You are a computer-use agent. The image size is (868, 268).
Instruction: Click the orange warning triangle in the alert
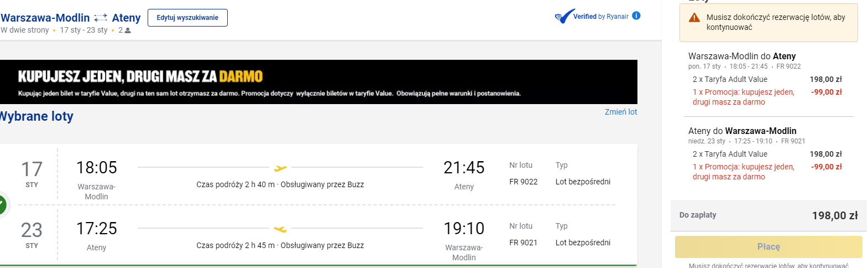(x=694, y=18)
